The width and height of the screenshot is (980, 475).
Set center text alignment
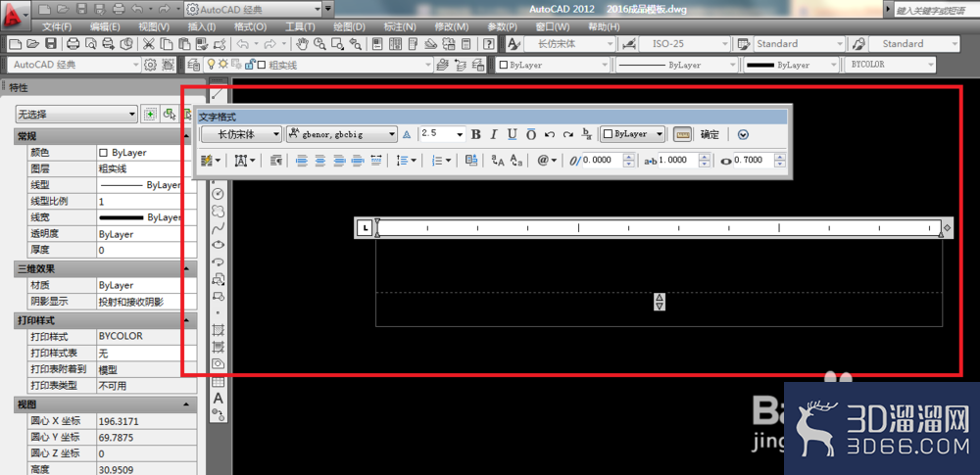(x=320, y=161)
